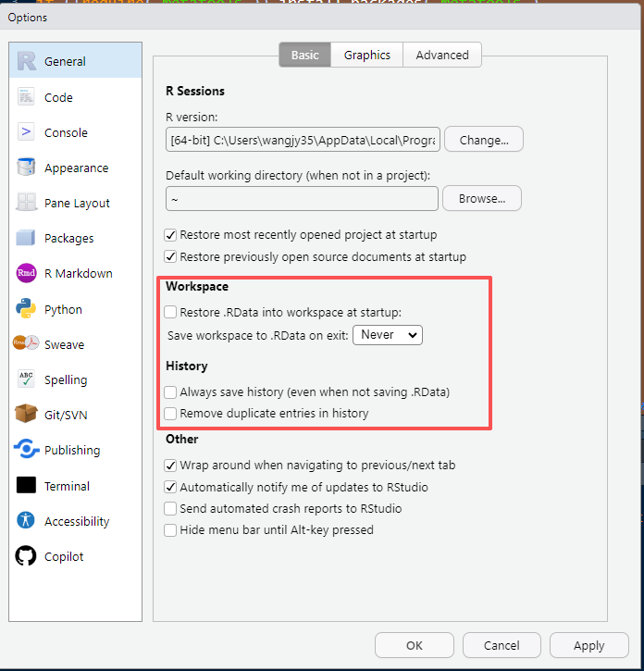Screen dimensions: 644x671
Task: Select the Console icon in sidebar
Action: 26,132
